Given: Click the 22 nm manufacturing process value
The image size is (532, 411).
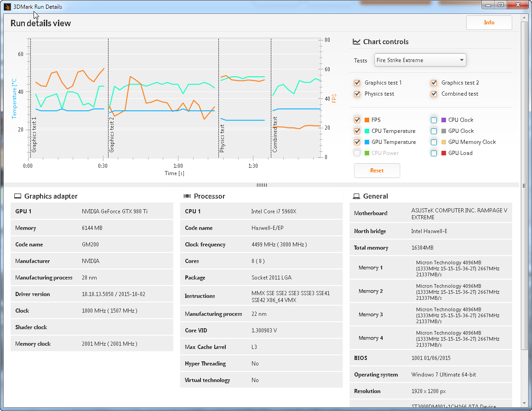Looking at the screenshot, I should pos(259,314).
